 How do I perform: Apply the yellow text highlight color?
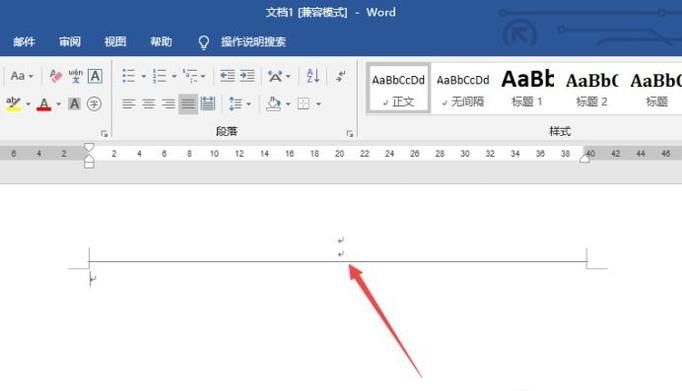click(x=13, y=104)
